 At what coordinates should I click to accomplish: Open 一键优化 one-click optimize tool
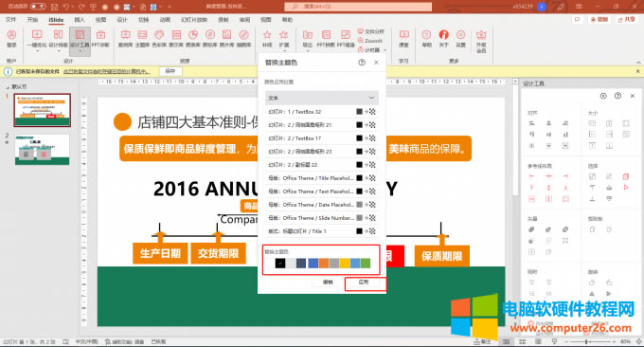point(37,39)
